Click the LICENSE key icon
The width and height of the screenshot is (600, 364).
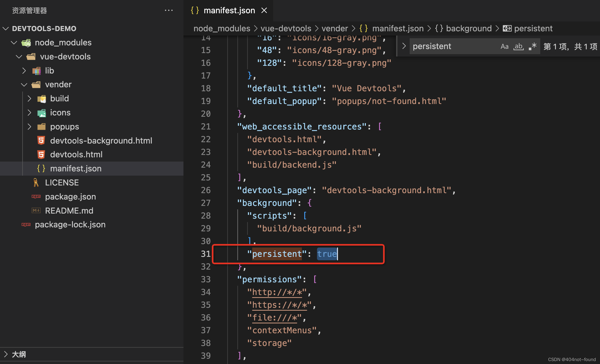36,183
